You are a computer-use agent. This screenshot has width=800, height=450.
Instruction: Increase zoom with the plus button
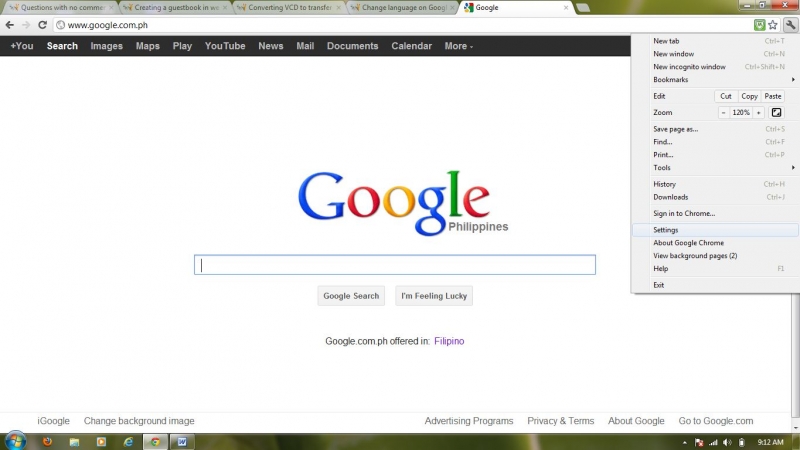click(759, 113)
